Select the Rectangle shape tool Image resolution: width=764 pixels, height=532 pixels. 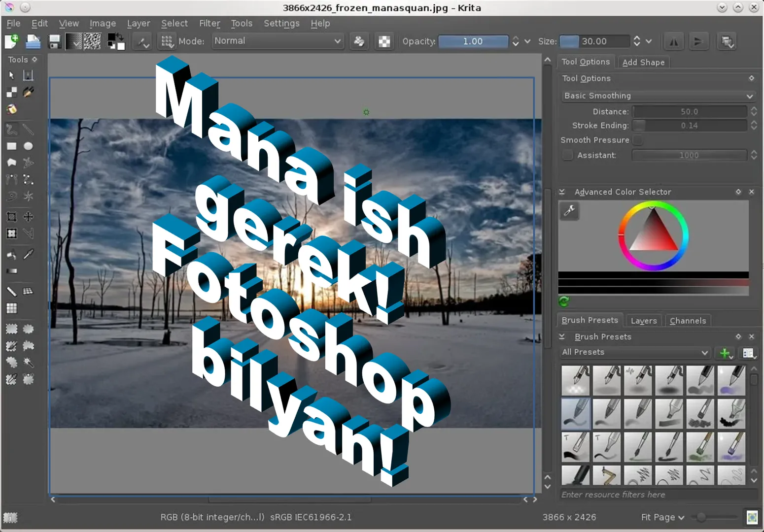11,146
